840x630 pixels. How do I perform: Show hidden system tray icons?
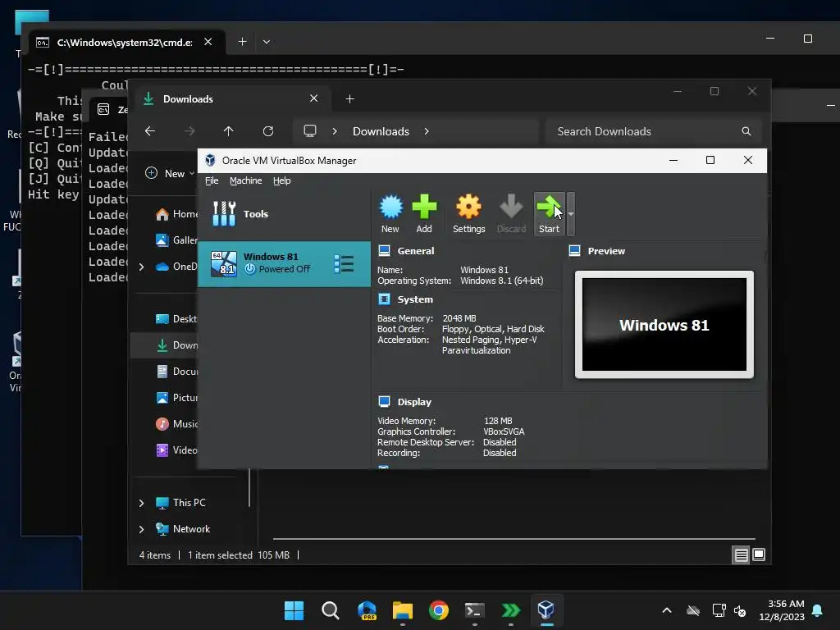click(667, 610)
